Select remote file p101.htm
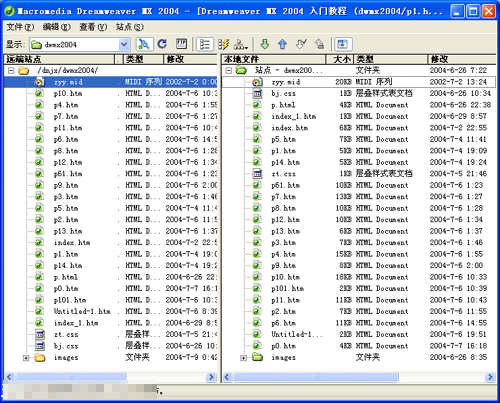The width and height of the screenshot is (500, 403). tap(70, 300)
